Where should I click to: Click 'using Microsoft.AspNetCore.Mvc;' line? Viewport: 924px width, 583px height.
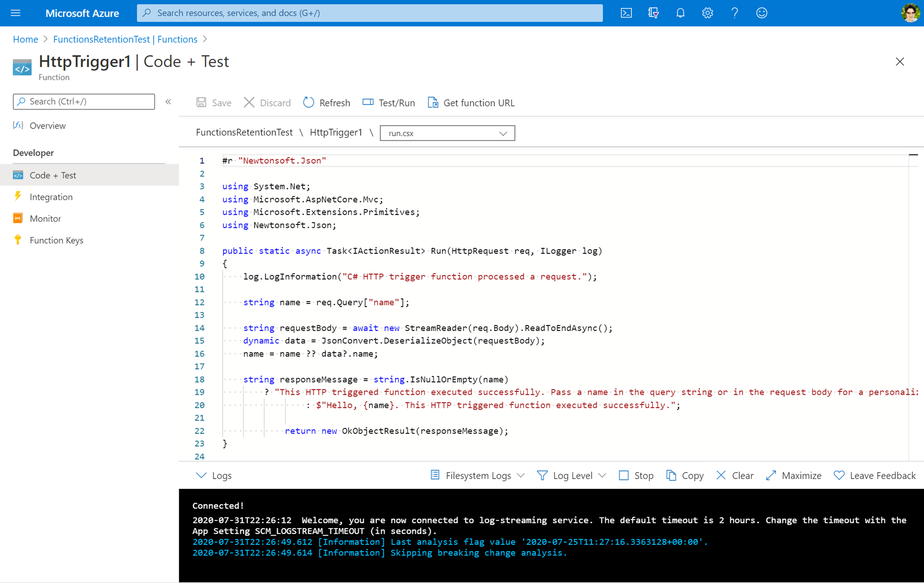[302, 200]
